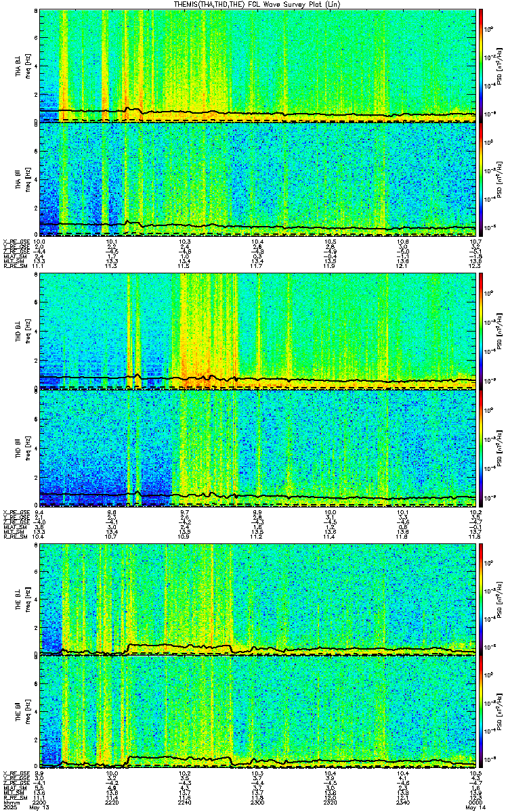The width and height of the screenshot is (508, 812).
Task: Click the color bar beside THE B-perpendicular panel
Action: 481,599
